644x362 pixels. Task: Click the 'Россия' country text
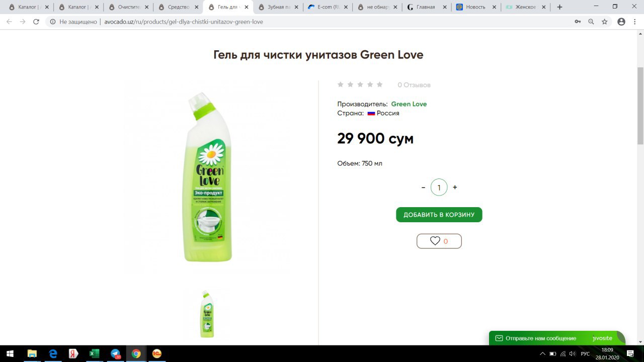tap(388, 113)
